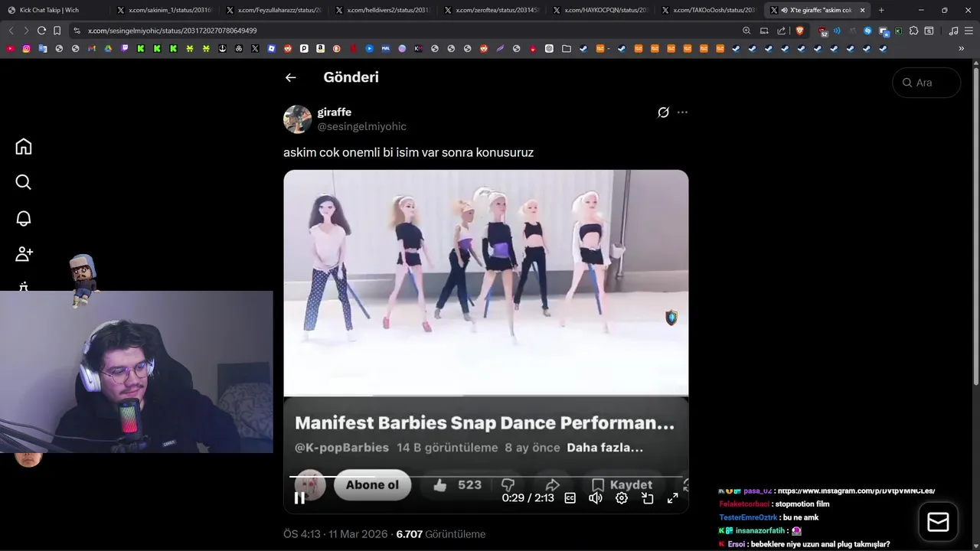Click Felaketcorbaci username in chat
The width and height of the screenshot is (980, 551).
[744, 504]
